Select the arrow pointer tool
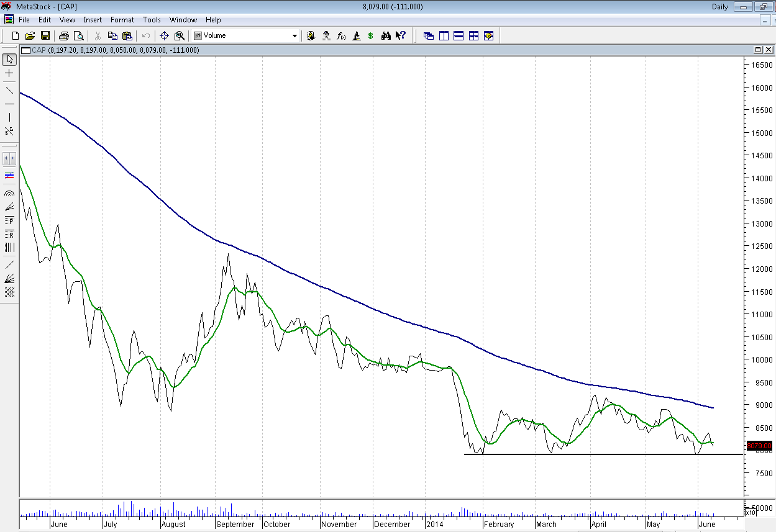This screenshot has width=776, height=532. [9, 60]
